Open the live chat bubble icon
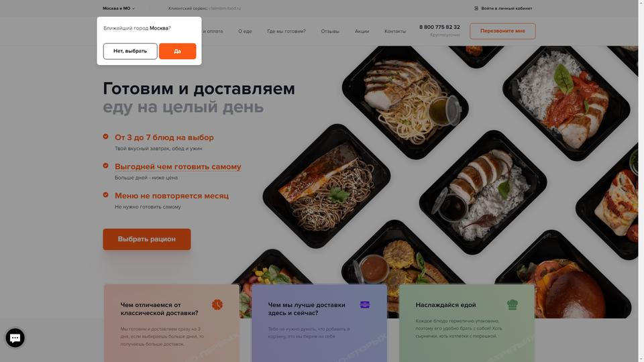644x362 pixels. pos(15,338)
